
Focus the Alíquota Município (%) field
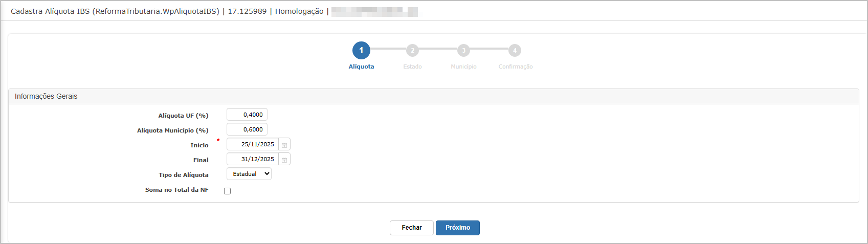tap(247, 129)
